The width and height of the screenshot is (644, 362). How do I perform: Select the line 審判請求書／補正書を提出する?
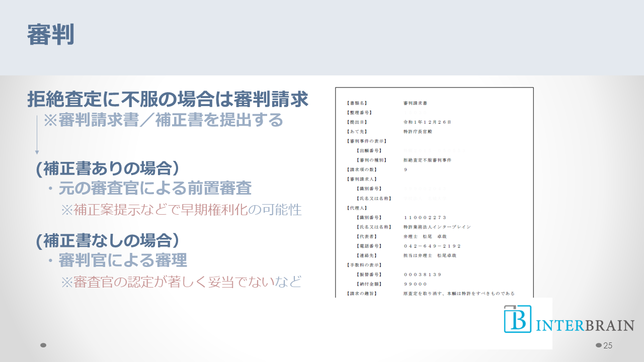[164, 120]
